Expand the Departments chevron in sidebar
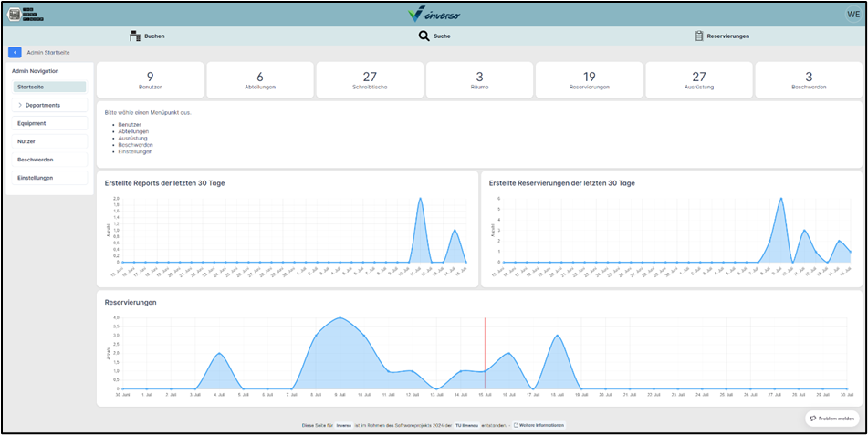This screenshot has width=868, height=435. [x=20, y=105]
